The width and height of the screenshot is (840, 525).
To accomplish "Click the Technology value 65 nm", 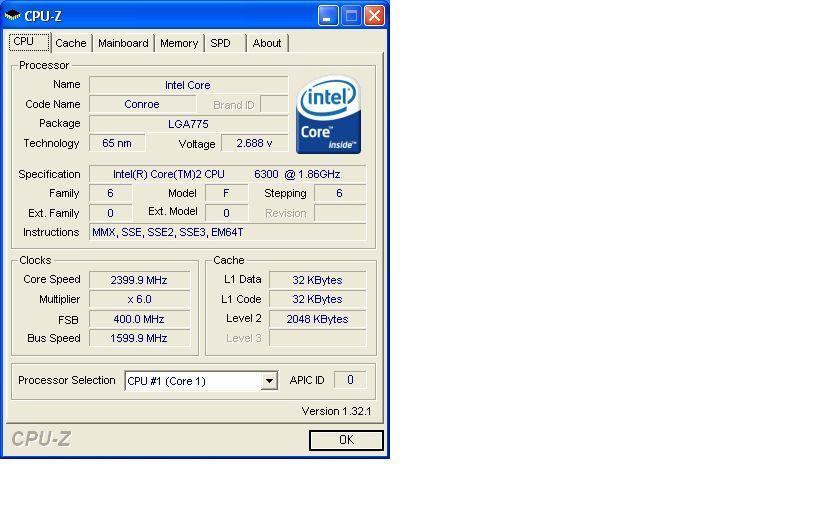I will (117, 143).
